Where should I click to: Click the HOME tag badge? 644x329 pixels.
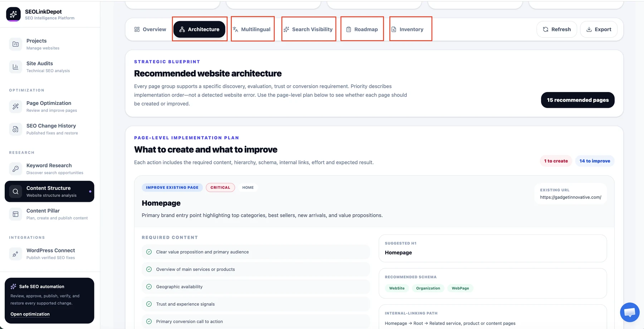pos(248,188)
